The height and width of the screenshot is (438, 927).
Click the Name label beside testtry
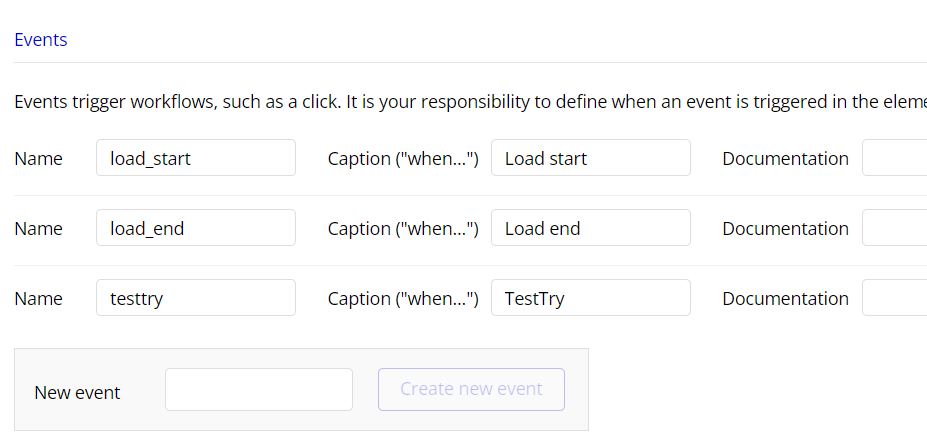tap(38, 298)
